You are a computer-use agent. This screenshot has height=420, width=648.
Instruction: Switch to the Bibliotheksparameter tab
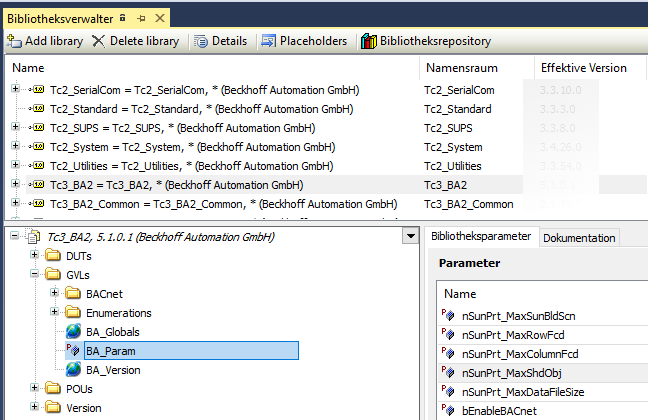click(x=481, y=237)
